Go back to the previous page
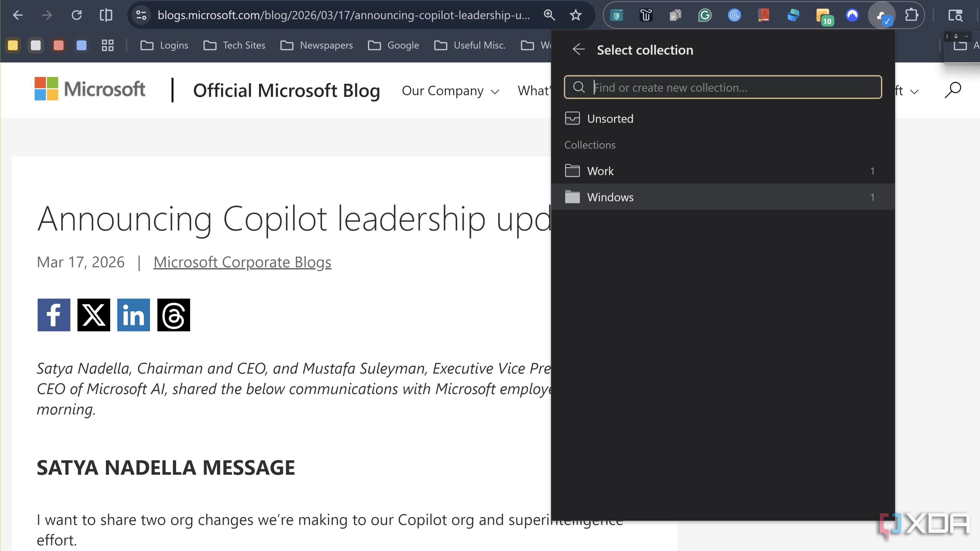The image size is (980, 551). [18, 15]
